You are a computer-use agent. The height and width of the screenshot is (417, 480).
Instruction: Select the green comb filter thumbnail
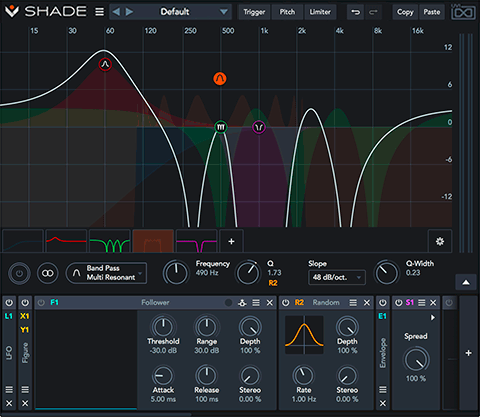pos(110,241)
